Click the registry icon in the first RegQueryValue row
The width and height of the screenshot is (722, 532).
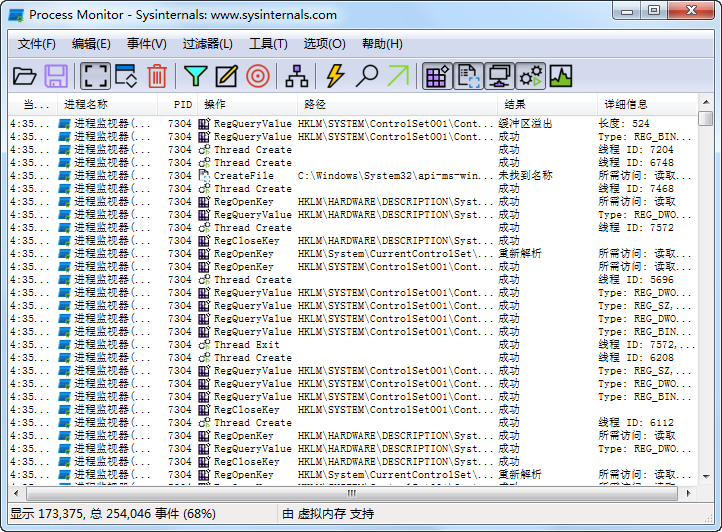coord(204,123)
